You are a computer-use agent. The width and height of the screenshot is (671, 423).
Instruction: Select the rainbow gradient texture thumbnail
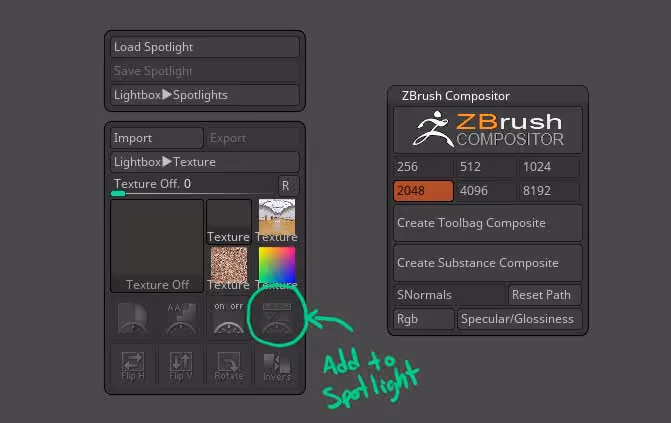coord(277,268)
